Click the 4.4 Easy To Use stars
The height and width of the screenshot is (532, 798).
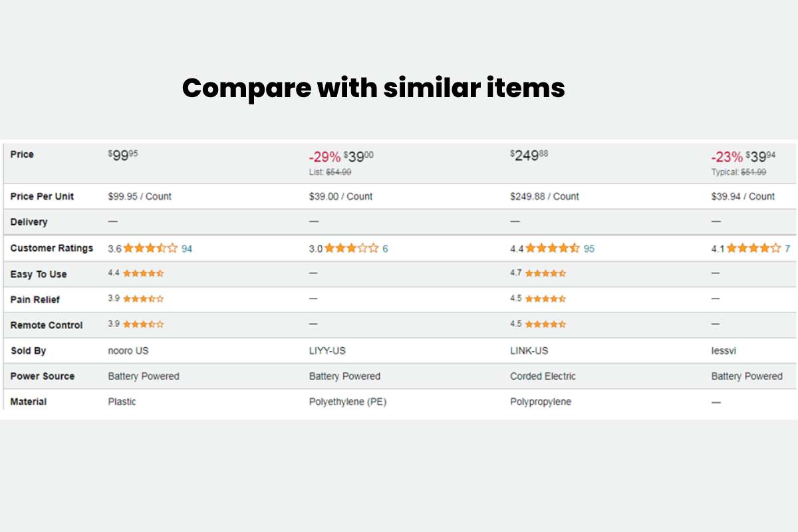143,273
